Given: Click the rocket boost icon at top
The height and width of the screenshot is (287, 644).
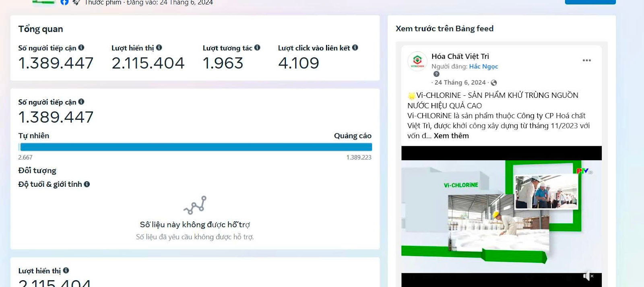Looking at the screenshot, I should [x=76, y=2].
